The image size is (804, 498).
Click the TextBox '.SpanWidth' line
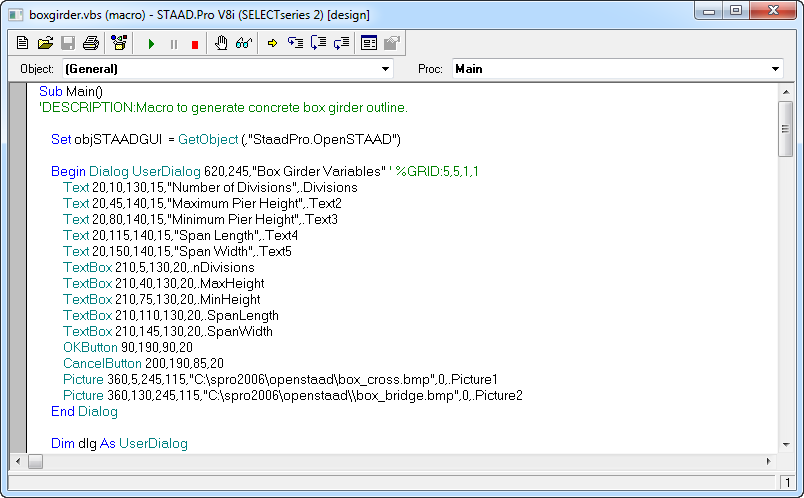tap(168, 331)
